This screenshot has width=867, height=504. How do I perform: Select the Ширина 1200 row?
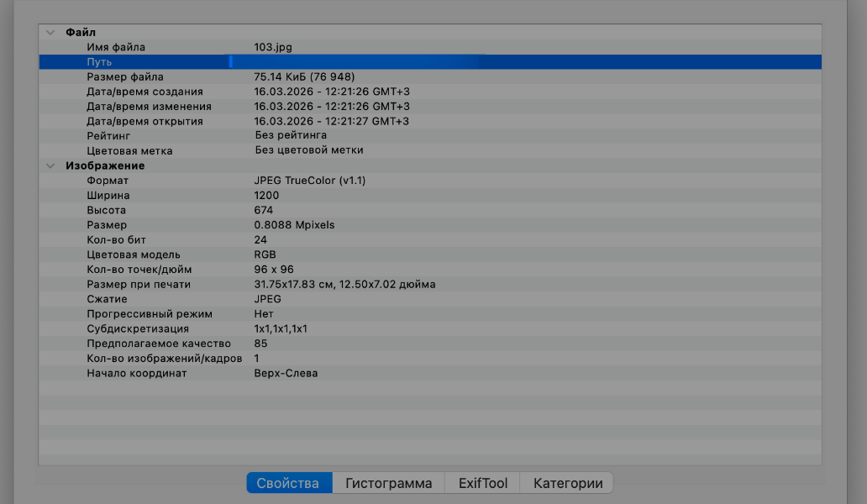point(108,195)
